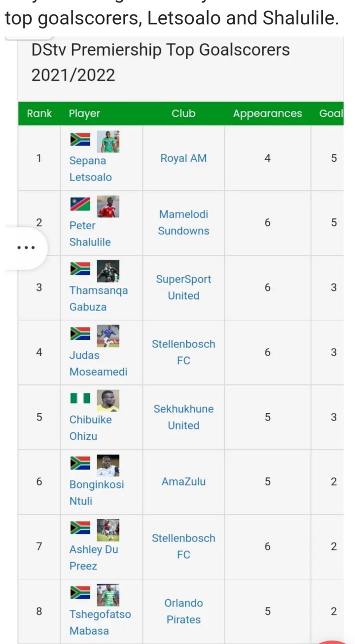Sort by the Rank column header

39,113
